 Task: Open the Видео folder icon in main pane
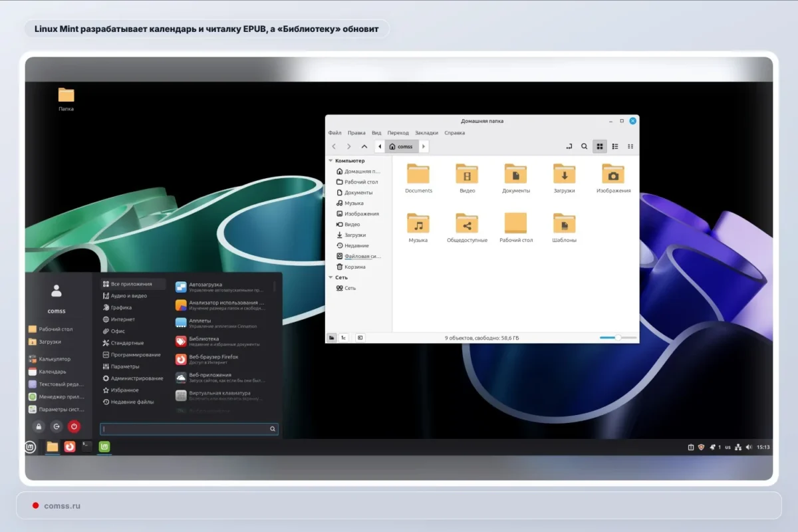pos(467,174)
